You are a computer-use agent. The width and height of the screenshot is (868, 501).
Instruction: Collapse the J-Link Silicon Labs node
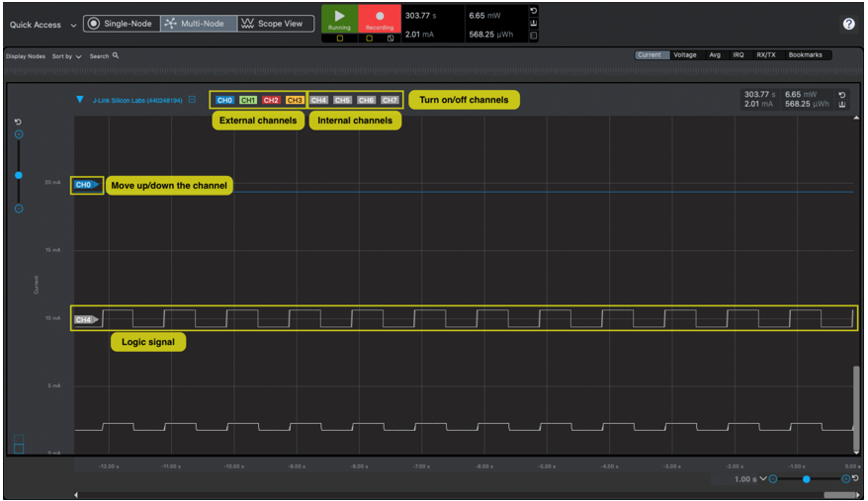click(x=80, y=100)
